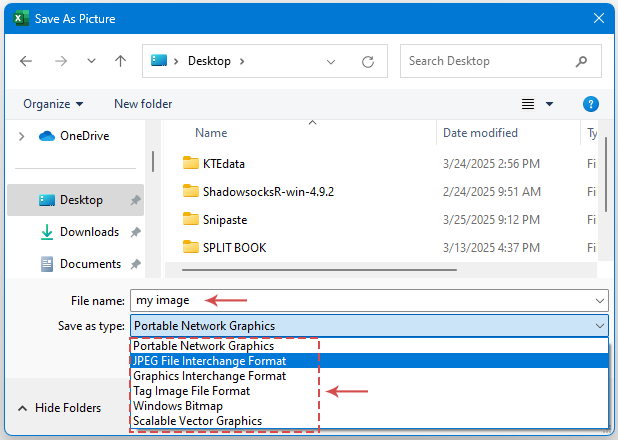Viewport: 618px width, 440px height.
Task: Refresh the Desktop folder view
Action: [368, 61]
